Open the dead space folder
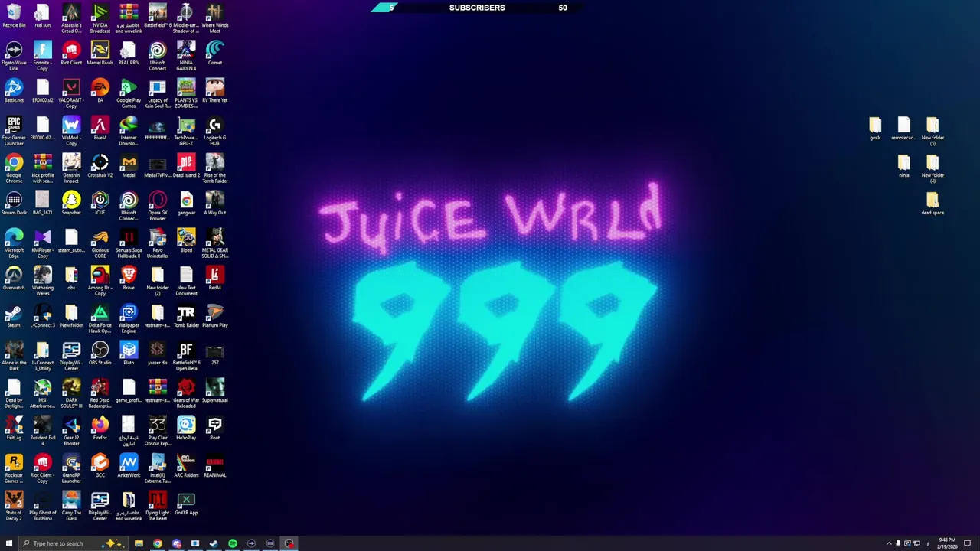This screenshot has height=551, width=980. tap(933, 204)
